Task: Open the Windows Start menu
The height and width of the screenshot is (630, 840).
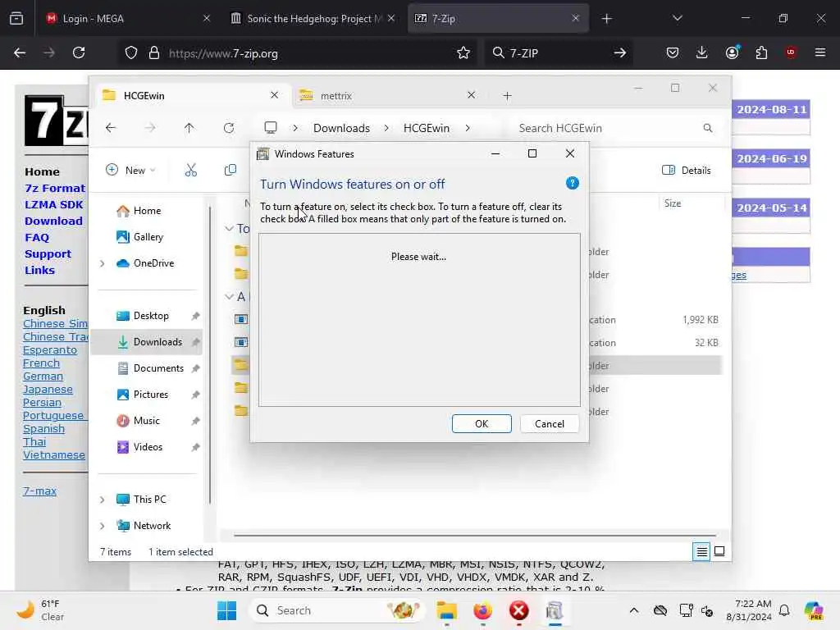Action: pyautogui.click(x=226, y=610)
